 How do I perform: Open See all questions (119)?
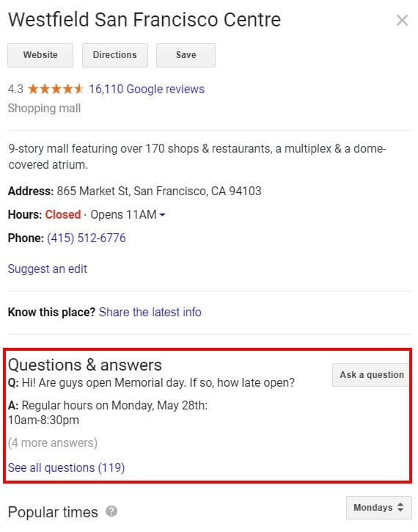click(x=67, y=468)
